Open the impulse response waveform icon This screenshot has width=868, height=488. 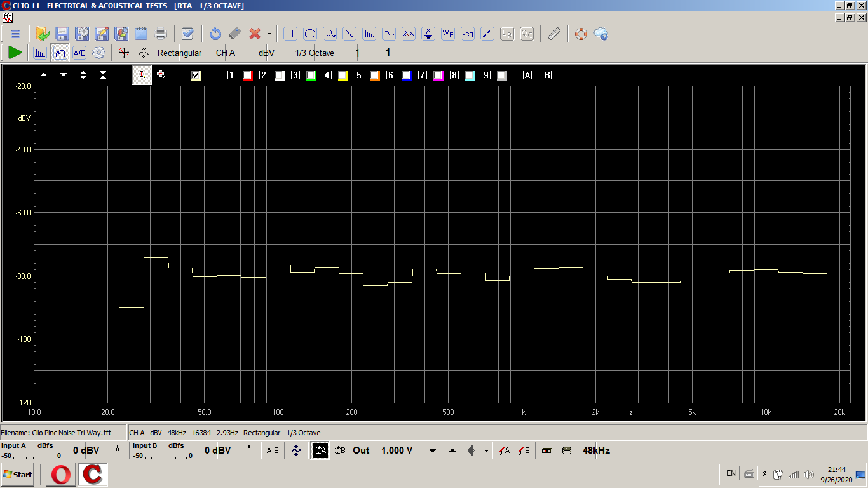330,34
